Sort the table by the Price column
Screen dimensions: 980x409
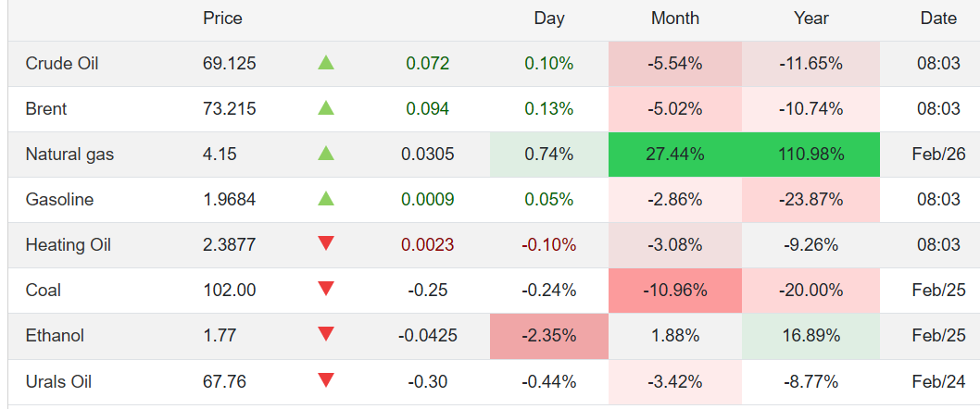222,18
